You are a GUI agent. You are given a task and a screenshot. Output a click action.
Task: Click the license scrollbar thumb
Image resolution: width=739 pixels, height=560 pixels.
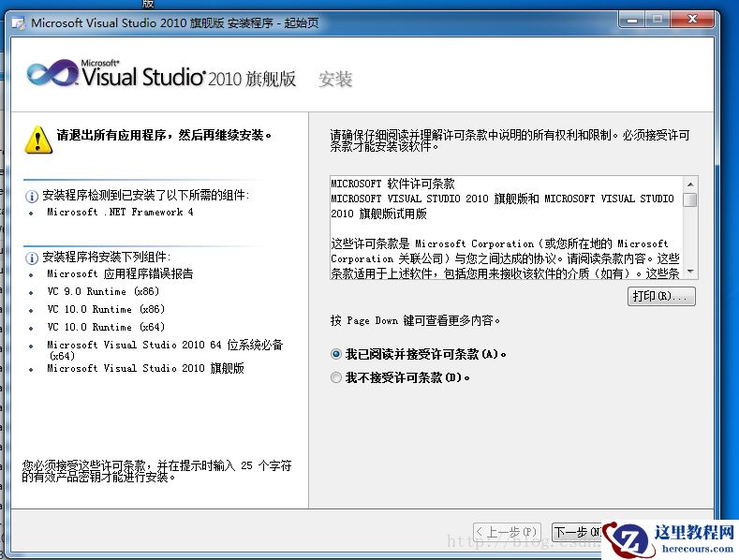point(690,199)
